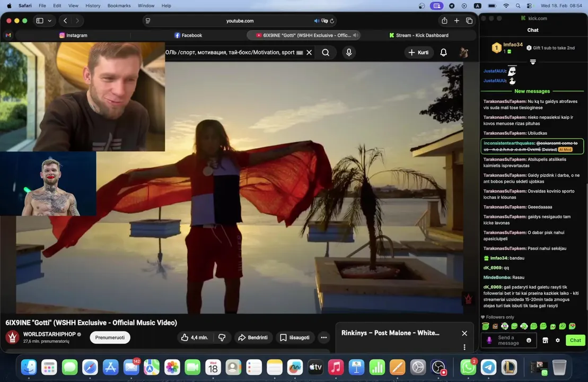Screen dimensions: 588x382
Task: Like the video showing 4,4 mln.
Action: (195, 337)
